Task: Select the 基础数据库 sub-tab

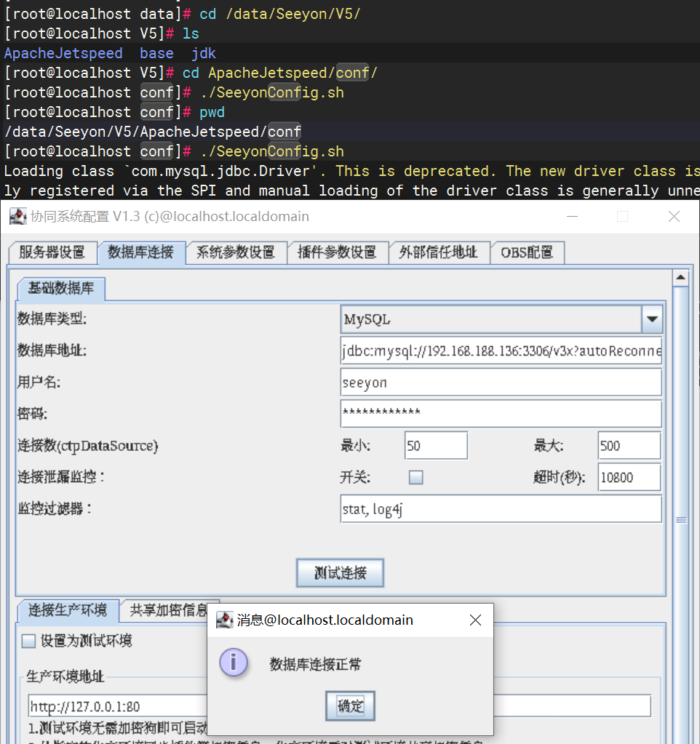Action: (x=61, y=288)
